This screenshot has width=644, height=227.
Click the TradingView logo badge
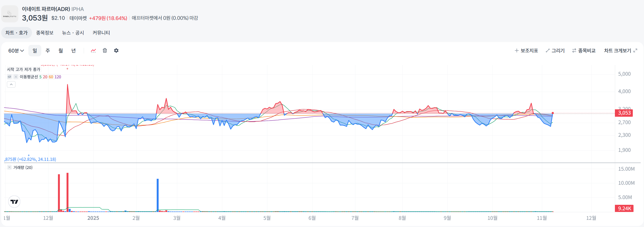(x=14, y=202)
